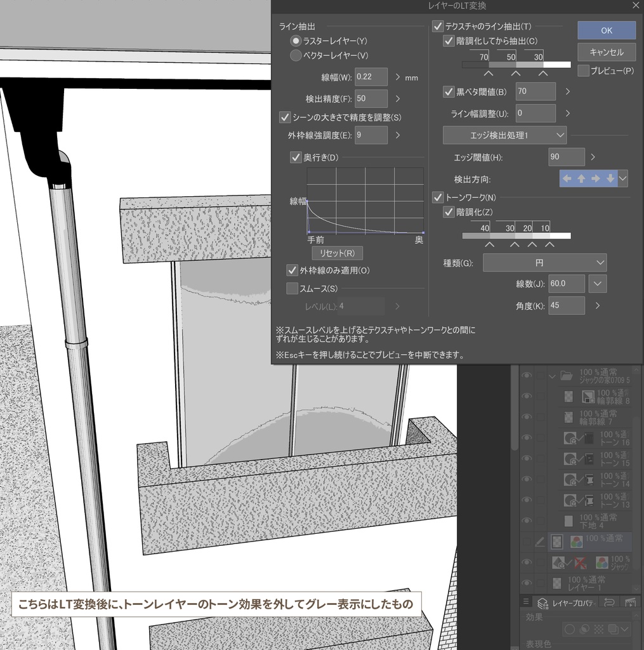Click the tonework 40 slider handle
The image size is (644, 650).
(489, 244)
